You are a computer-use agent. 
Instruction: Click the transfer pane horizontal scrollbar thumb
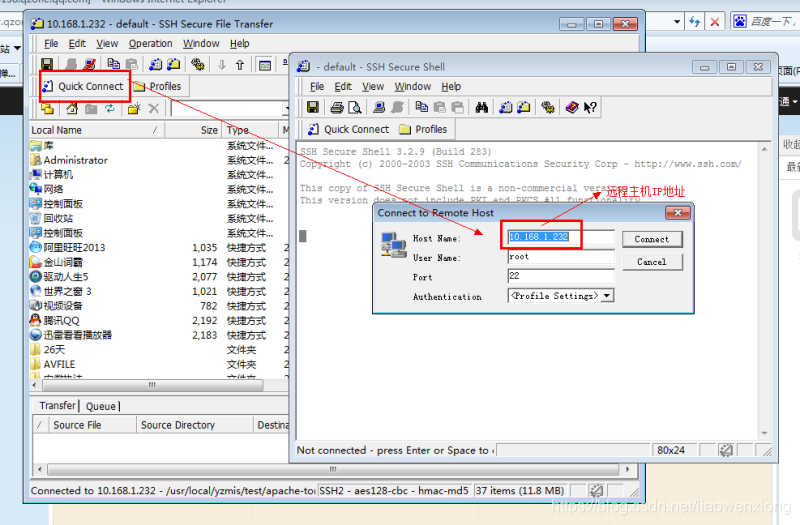tap(333, 469)
